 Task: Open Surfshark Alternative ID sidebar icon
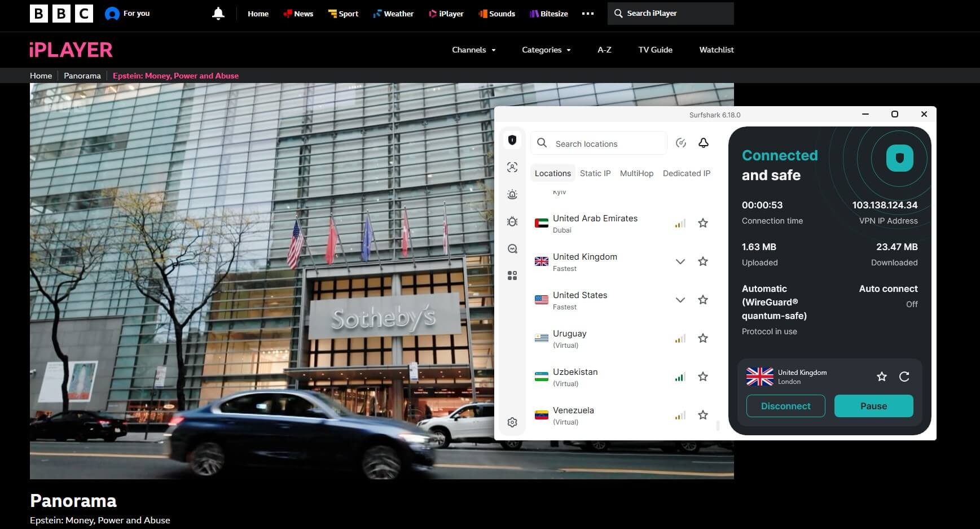(x=512, y=167)
